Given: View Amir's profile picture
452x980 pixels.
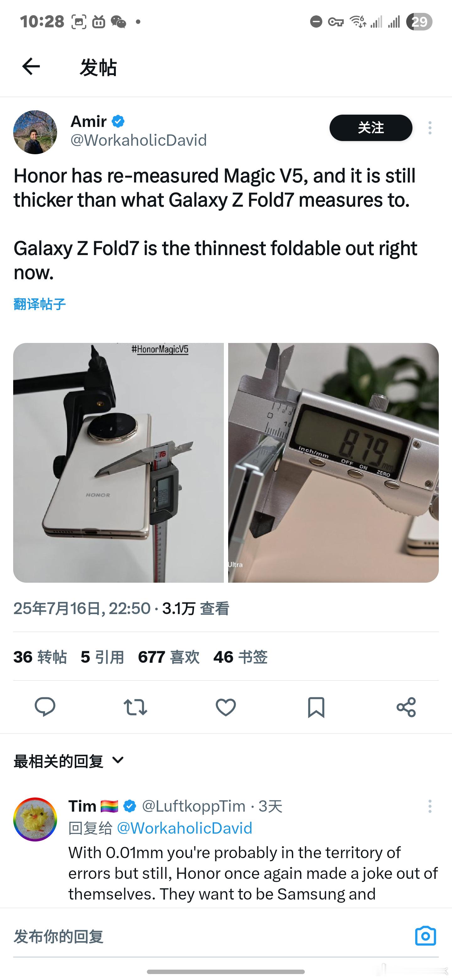Looking at the screenshot, I should pyautogui.click(x=35, y=132).
